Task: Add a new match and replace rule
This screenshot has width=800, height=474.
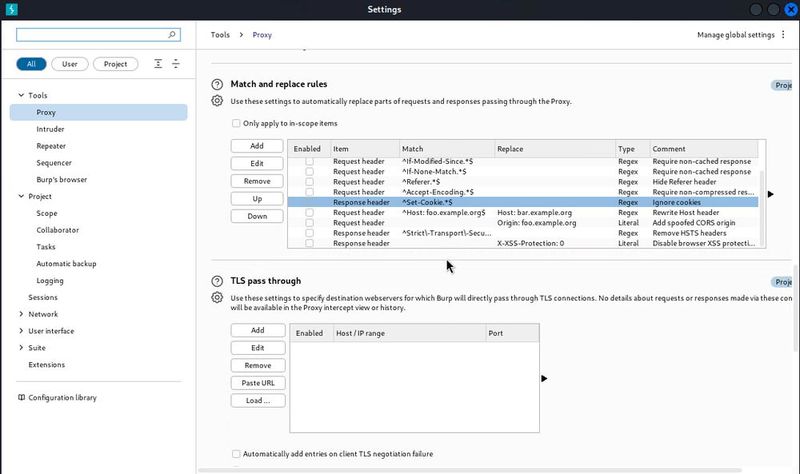Action: tap(257, 146)
